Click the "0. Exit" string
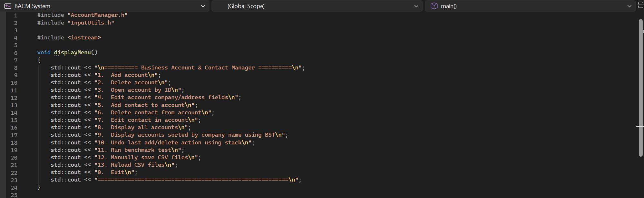This screenshot has width=644, height=198. click(114, 172)
